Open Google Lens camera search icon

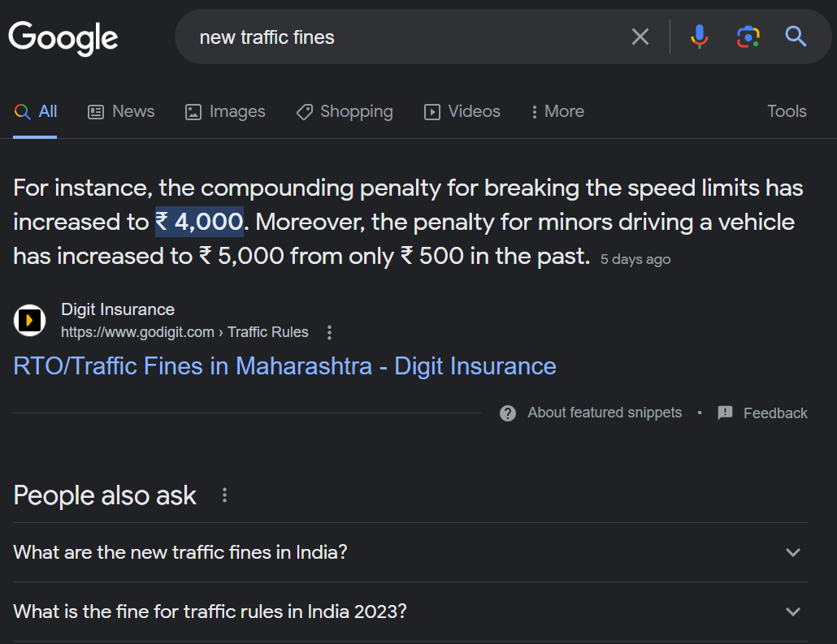tap(748, 37)
